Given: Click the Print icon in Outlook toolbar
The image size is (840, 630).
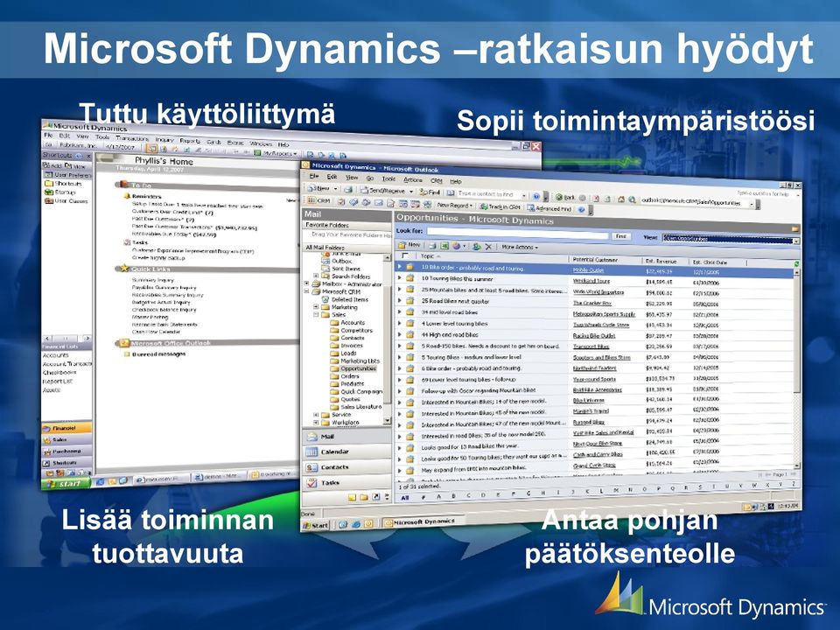Looking at the screenshot, I should click(348, 189).
